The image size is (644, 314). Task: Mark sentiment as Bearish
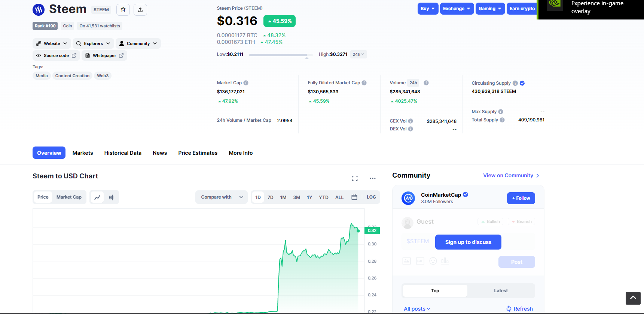tap(521, 221)
